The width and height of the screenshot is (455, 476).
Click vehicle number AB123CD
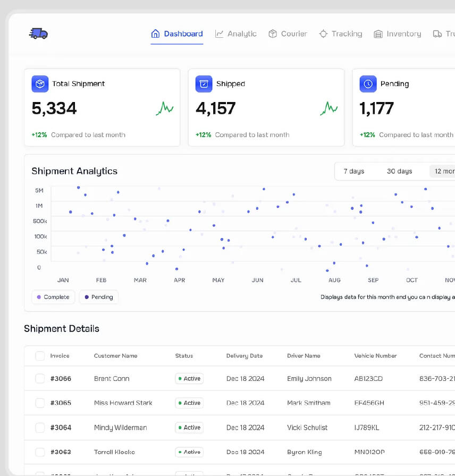(x=368, y=379)
